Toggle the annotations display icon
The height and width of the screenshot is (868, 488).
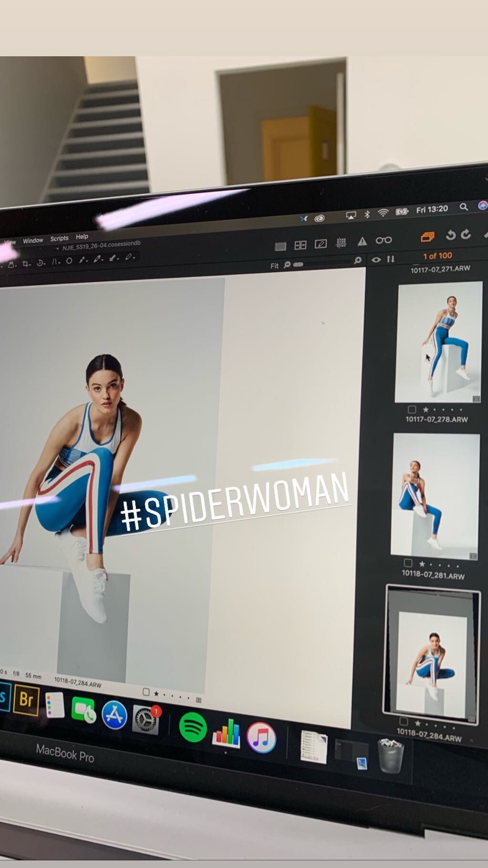click(321, 244)
